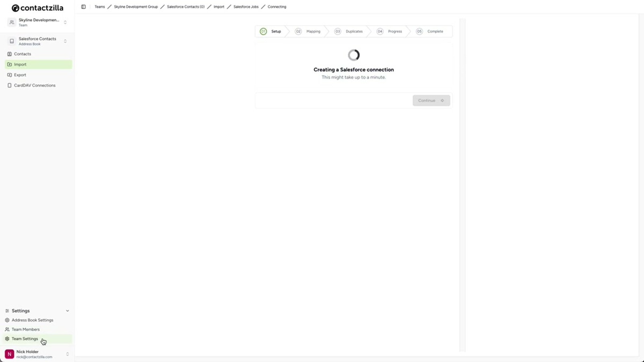Open the Skyline Development team switcher

(x=38, y=22)
